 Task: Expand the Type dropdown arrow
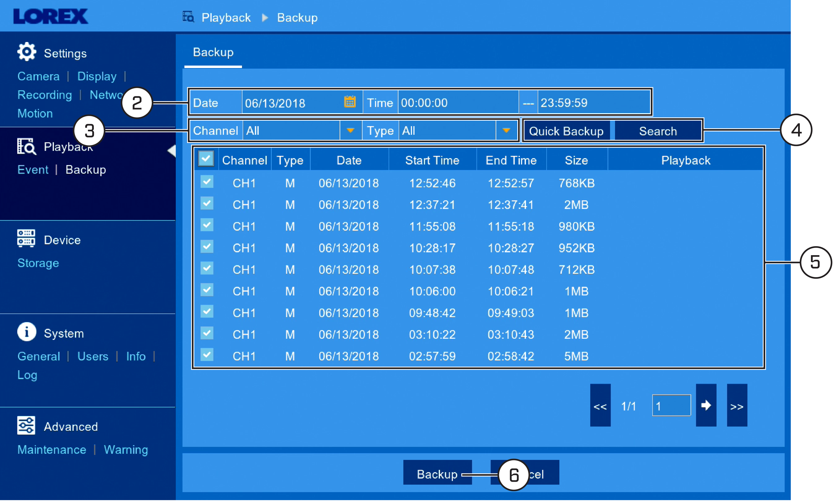point(507,130)
